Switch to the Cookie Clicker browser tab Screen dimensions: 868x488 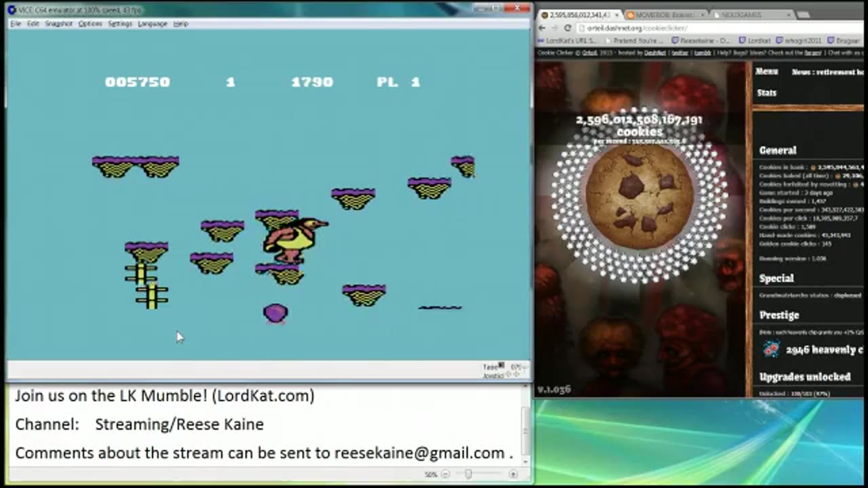578,15
